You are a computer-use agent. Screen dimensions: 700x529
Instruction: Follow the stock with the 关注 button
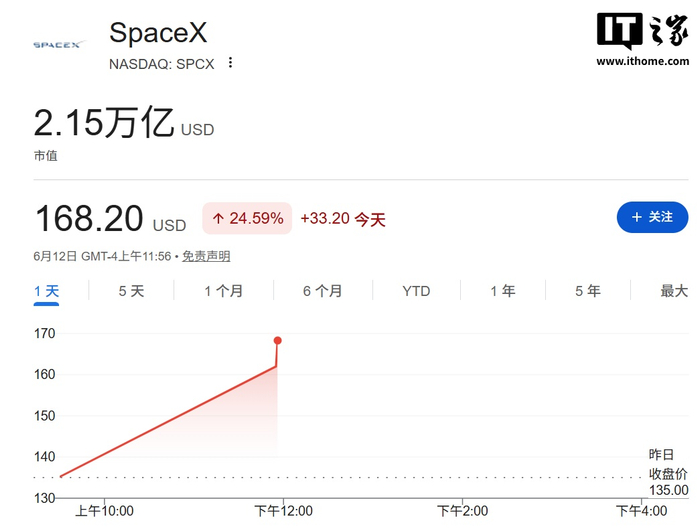(x=652, y=217)
